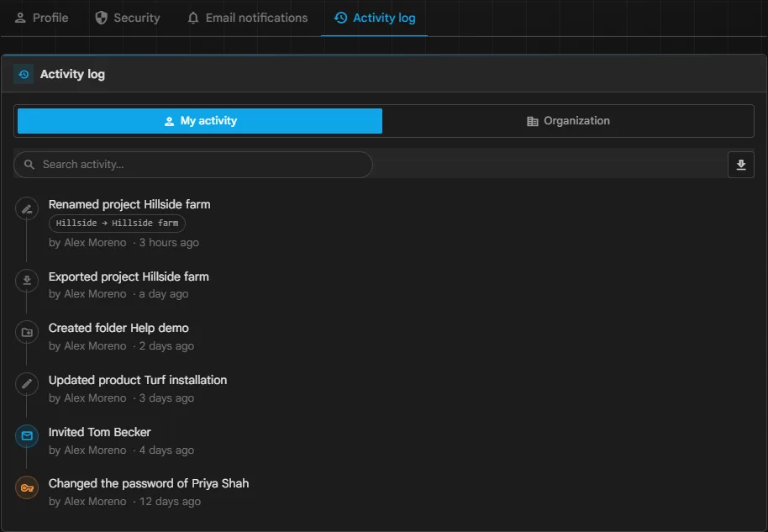Click "Exported project Hillside farm" entry

tap(129, 277)
